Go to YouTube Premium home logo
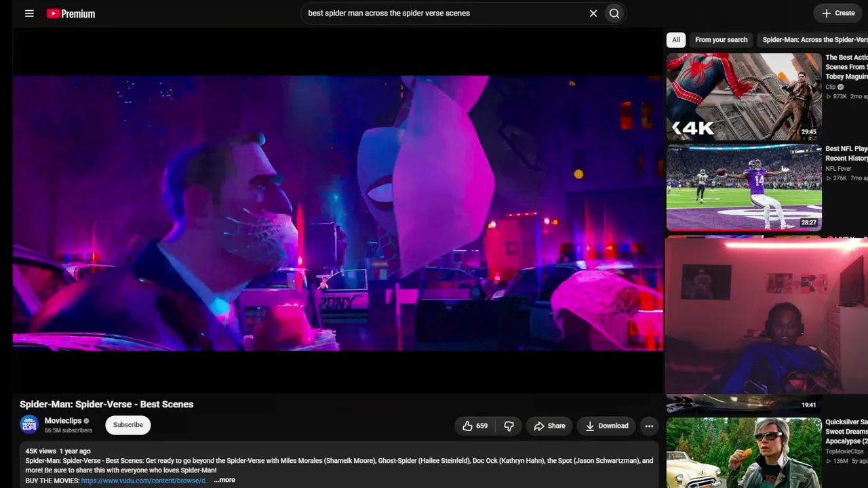This screenshot has width=868, height=488. tap(71, 14)
